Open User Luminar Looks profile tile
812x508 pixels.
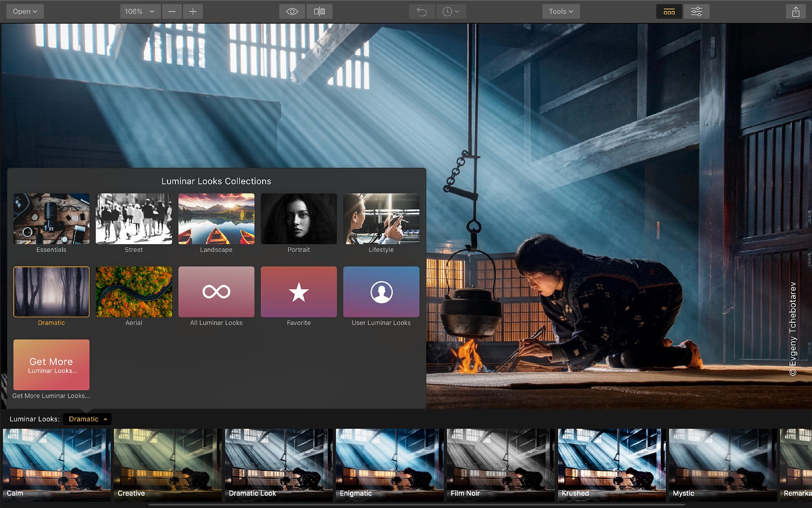tap(381, 292)
